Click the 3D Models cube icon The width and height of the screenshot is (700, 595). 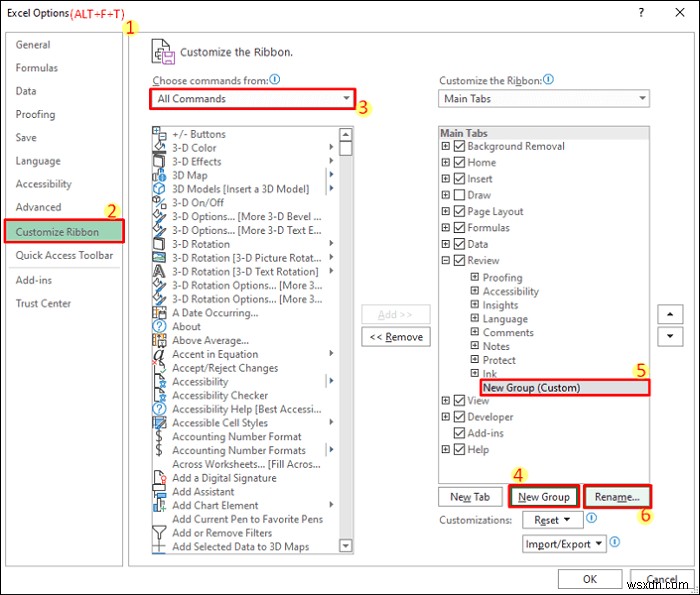[159, 189]
